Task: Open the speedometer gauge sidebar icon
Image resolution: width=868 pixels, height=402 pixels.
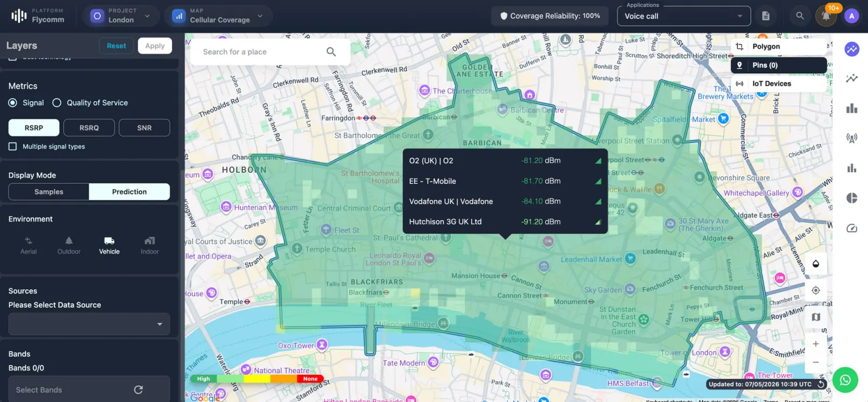Action: coord(852,228)
